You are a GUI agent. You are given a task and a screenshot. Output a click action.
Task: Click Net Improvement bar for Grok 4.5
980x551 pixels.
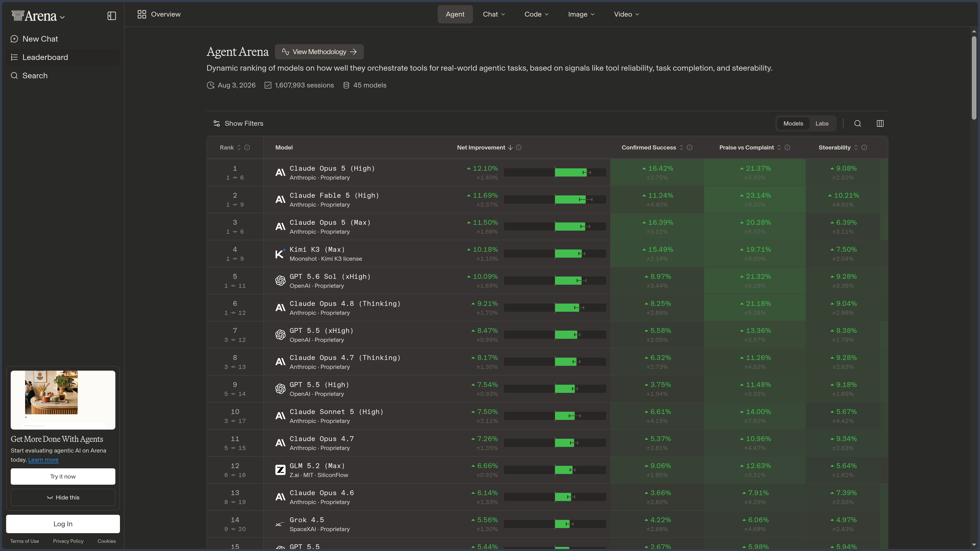(x=555, y=524)
